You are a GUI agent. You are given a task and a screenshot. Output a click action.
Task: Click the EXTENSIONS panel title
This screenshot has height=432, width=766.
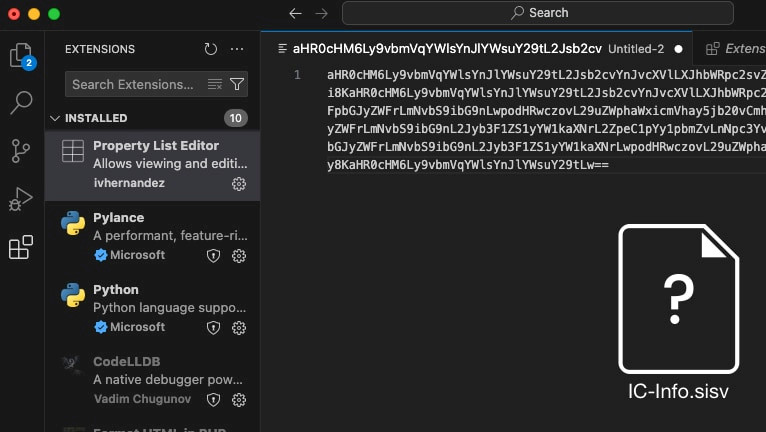pyautogui.click(x=100, y=49)
